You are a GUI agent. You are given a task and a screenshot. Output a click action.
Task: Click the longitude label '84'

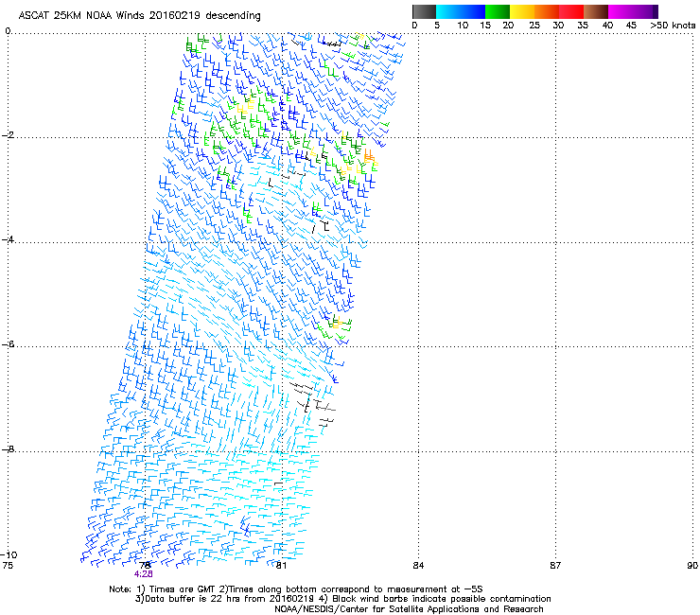point(418,566)
